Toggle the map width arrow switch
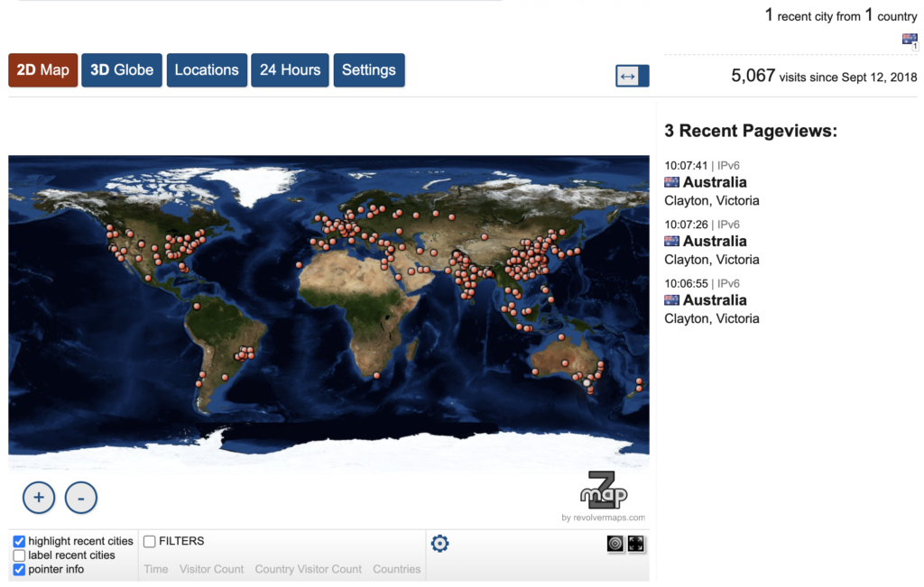924x587 pixels. pyautogui.click(x=632, y=77)
